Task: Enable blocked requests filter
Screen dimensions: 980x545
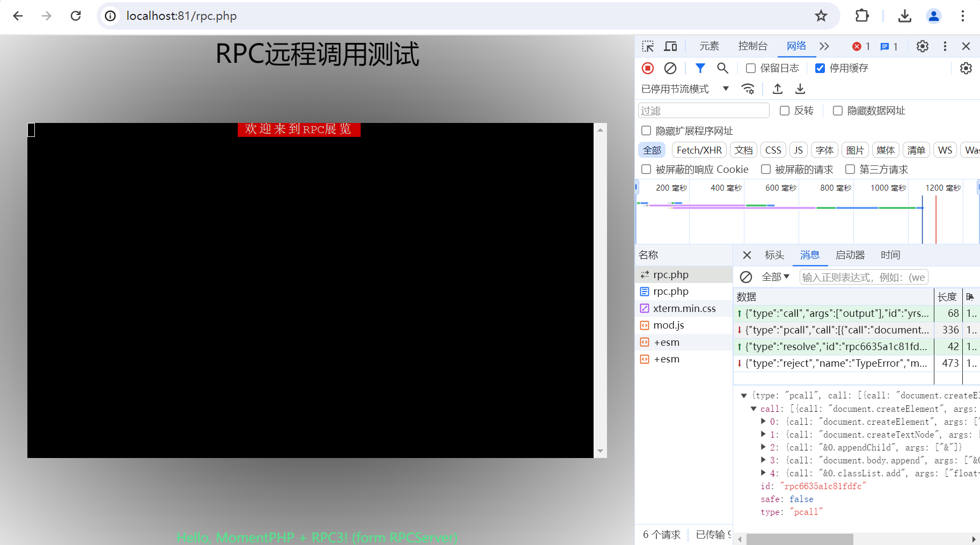Action: coord(766,169)
